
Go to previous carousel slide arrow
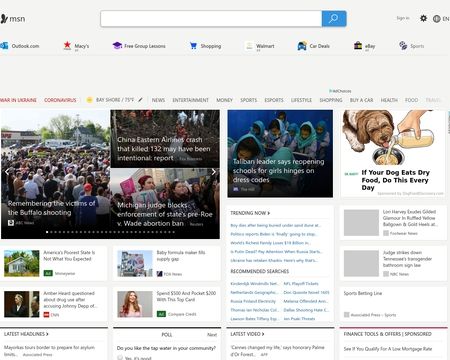coord(7,172)
